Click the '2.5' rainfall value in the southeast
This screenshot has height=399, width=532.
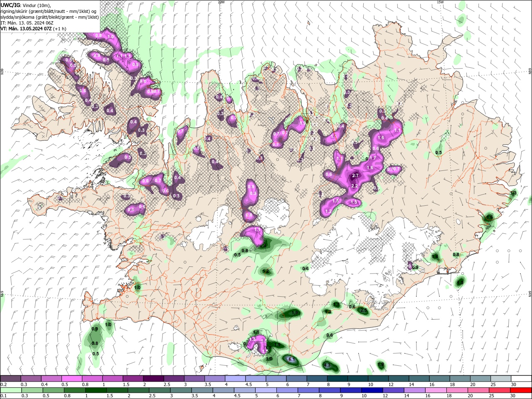[x=364, y=310]
